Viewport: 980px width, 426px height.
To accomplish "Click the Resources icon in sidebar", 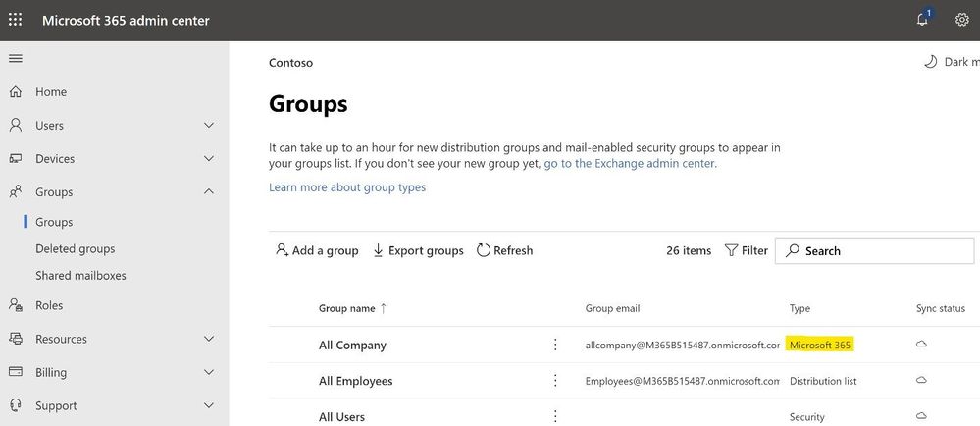I will coord(16,339).
